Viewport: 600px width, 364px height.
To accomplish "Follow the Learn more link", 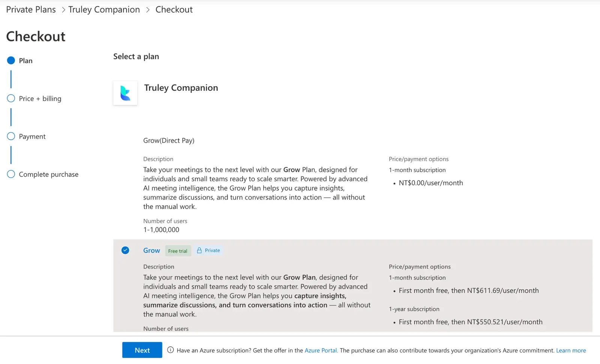I will pos(571,351).
